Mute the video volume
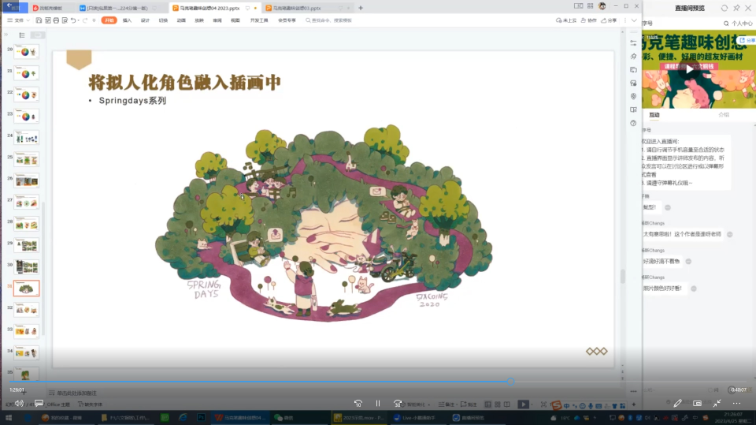 tap(19, 403)
